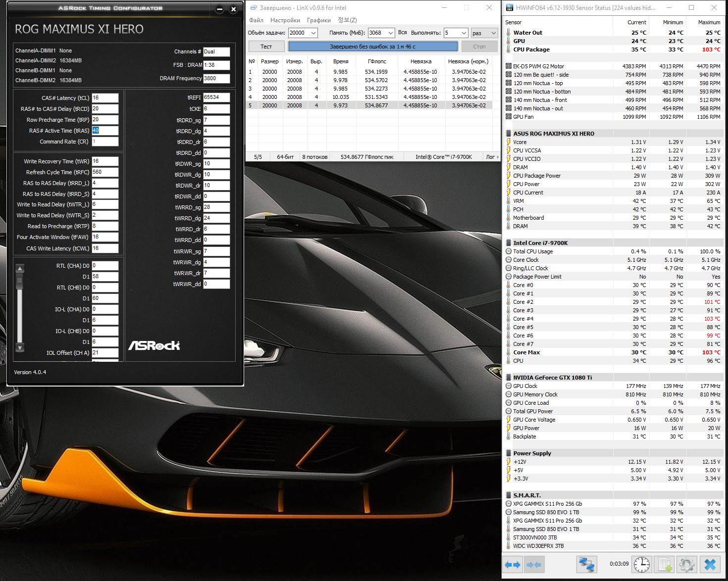
Task: Click the blue X icon in HWiNFO toolbar
Action: click(710, 565)
